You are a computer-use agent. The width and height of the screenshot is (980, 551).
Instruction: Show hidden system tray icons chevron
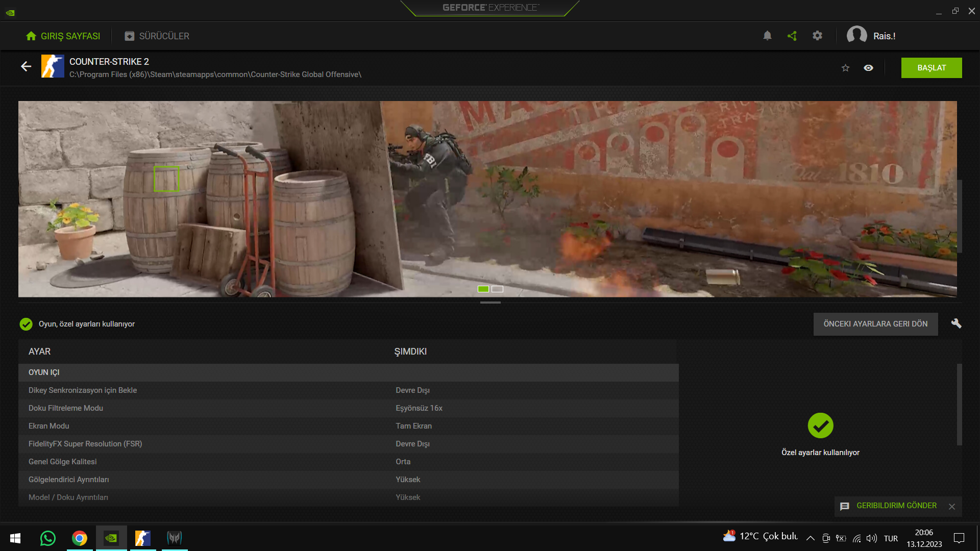[810, 538]
